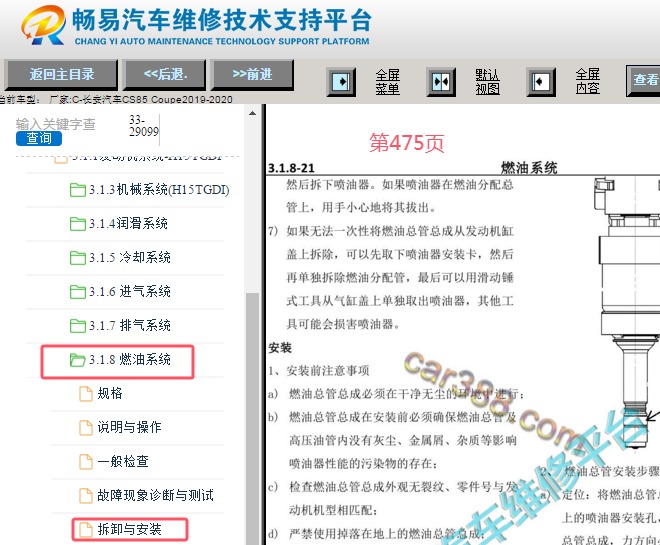This screenshot has height=545, width=660.
Task: Click document icon beside 说明与操作
Action: click(86, 428)
